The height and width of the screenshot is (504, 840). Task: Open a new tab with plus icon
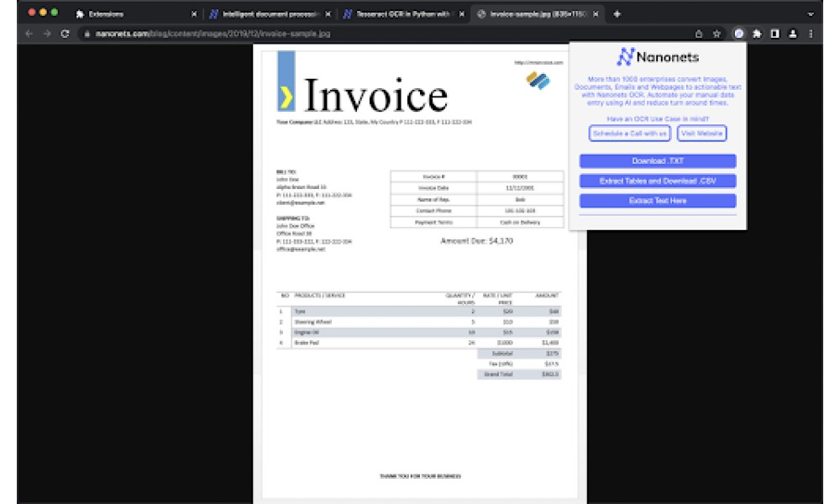pos(617,14)
